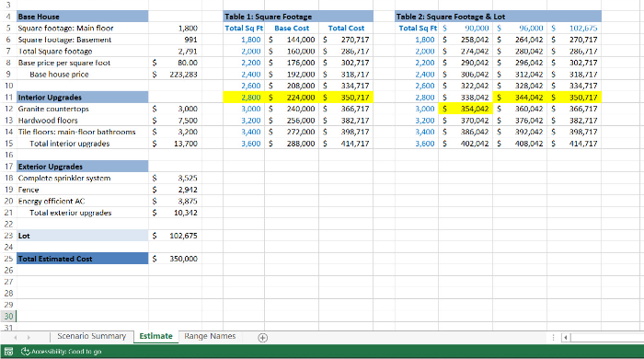Select the 258,042 cell in Table 2
Image resolution: width=644 pixels, height=359 pixels.
pyautogui.click(x=466, y=40)
